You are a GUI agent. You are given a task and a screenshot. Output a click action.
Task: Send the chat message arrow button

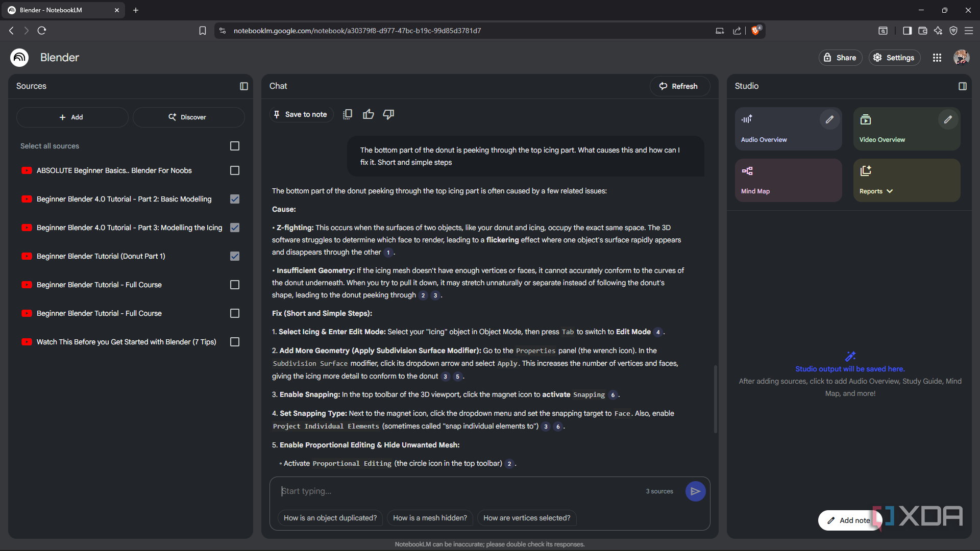point(695,491)
